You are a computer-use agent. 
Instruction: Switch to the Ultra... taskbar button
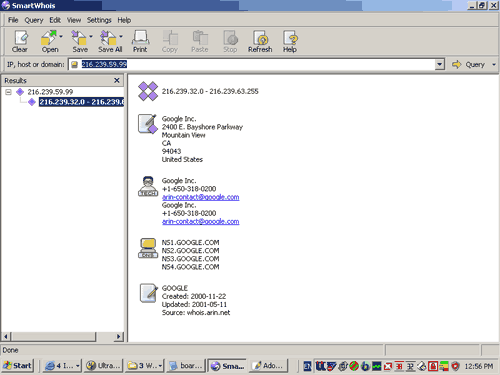point(103,366)
